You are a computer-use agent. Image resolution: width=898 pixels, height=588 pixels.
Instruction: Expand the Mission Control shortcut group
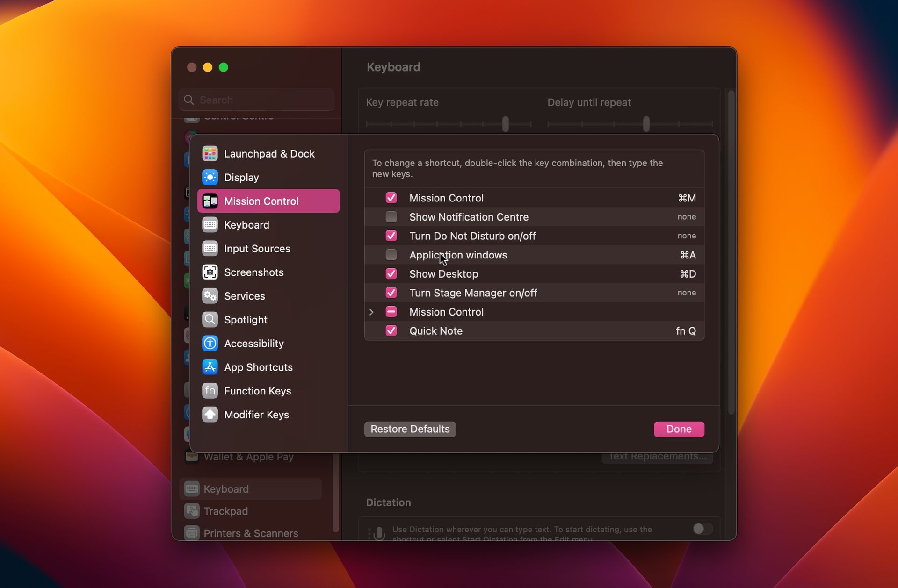click(x=372, y=311)
